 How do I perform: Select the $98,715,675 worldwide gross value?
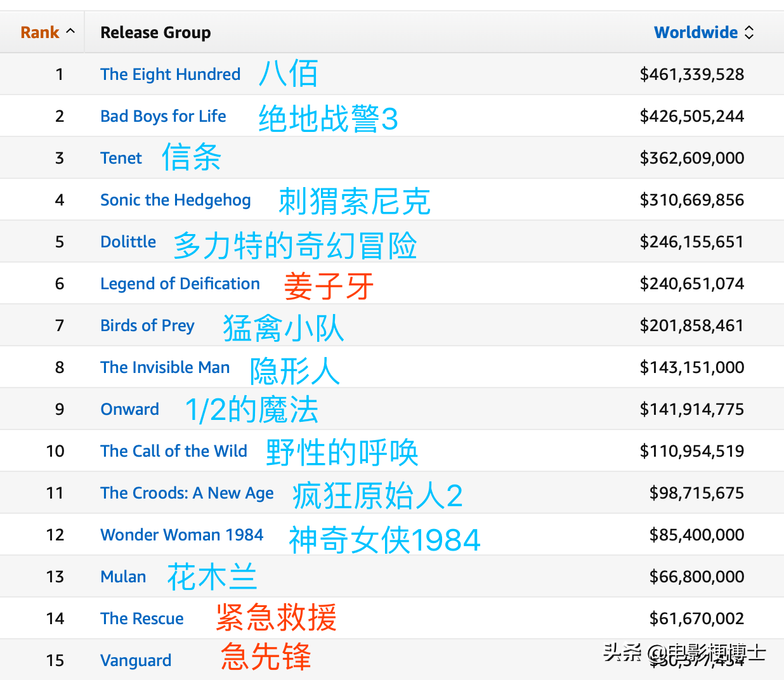[696, 493]
